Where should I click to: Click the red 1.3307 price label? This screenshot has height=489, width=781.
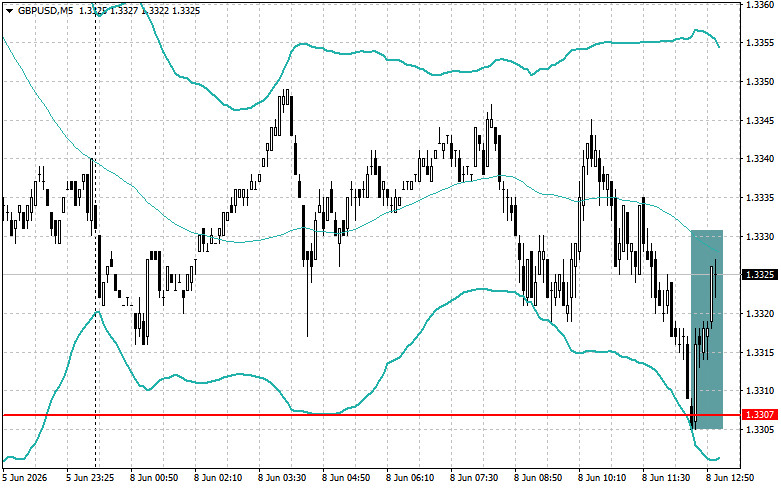(x=759, y=415)
